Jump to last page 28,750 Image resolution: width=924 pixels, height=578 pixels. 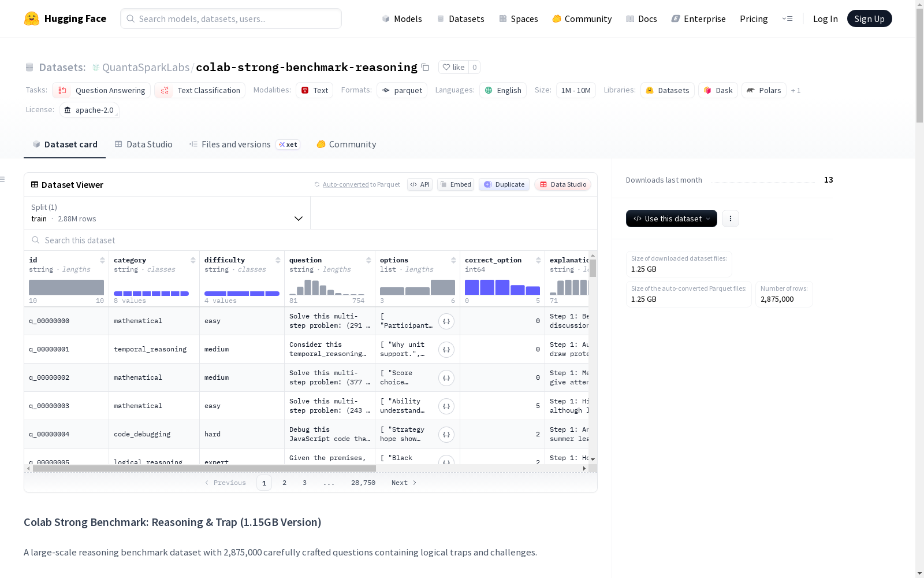363,483
